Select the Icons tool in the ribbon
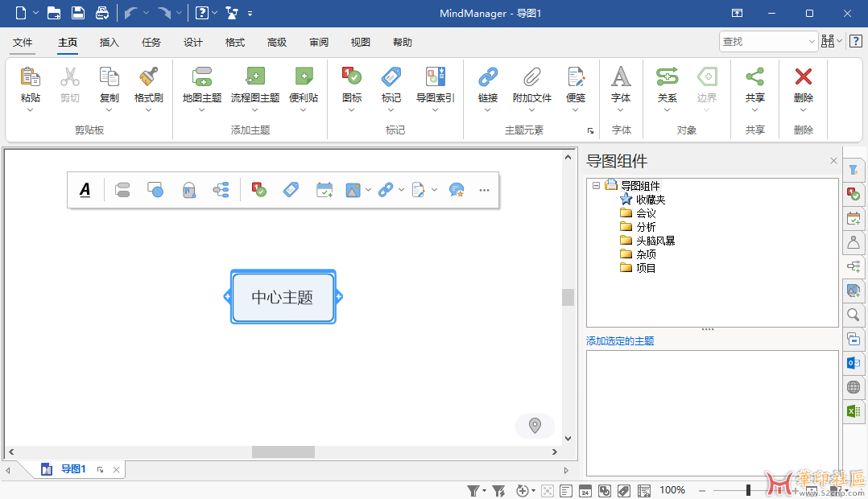Viewport: 868px width, 499px height. [350, 86]
